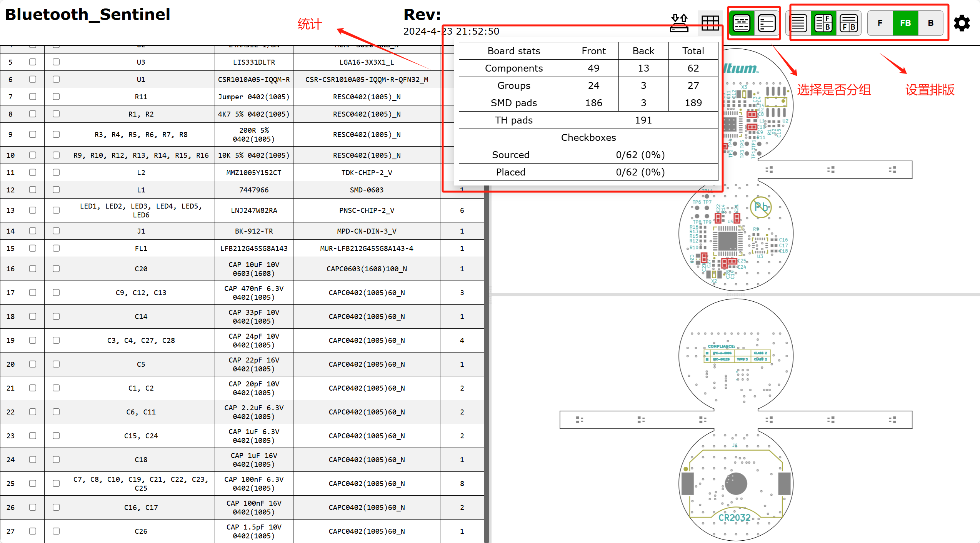Show front layer only with F button
The image size is (980, 543).
[x=880, y=23]
